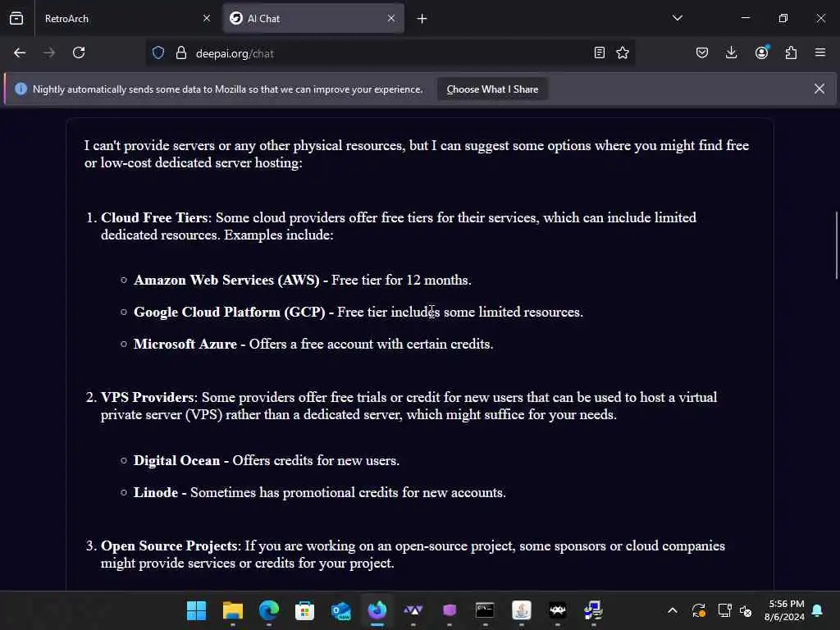Go back to previous page
Viewport: 840px width, 630px height.
pyautogui.click(x=20, y=52)
